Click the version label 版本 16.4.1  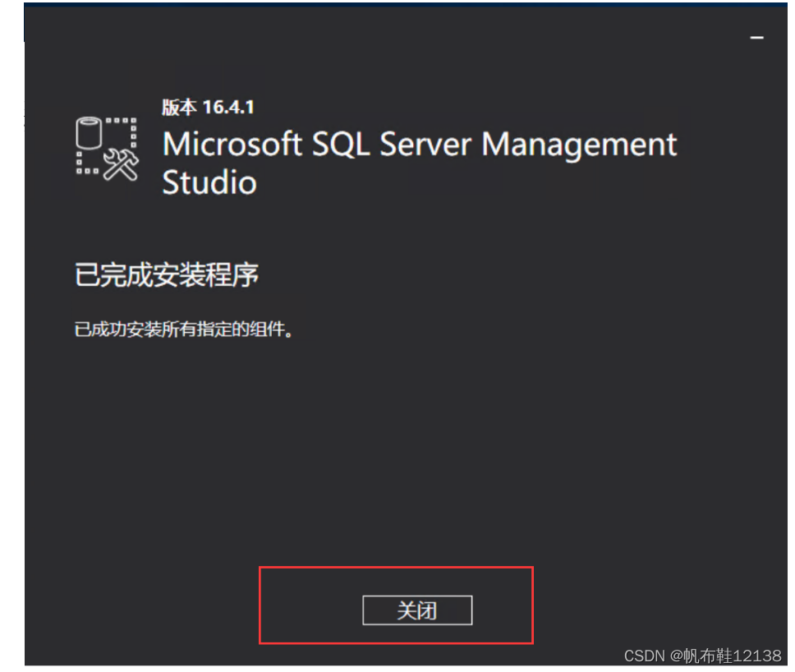point(207,107)
